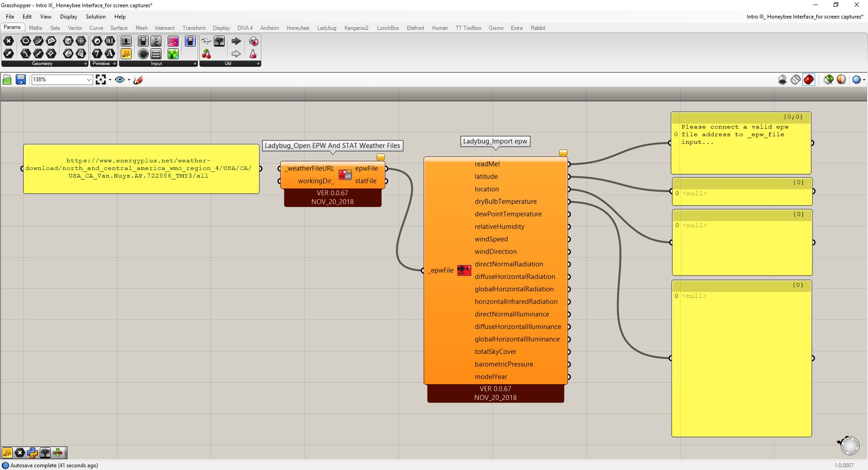The image size is (868, 470).
Task: Open a file with the green folder icon
Action: pyautogui.click(x=7, y=80)
